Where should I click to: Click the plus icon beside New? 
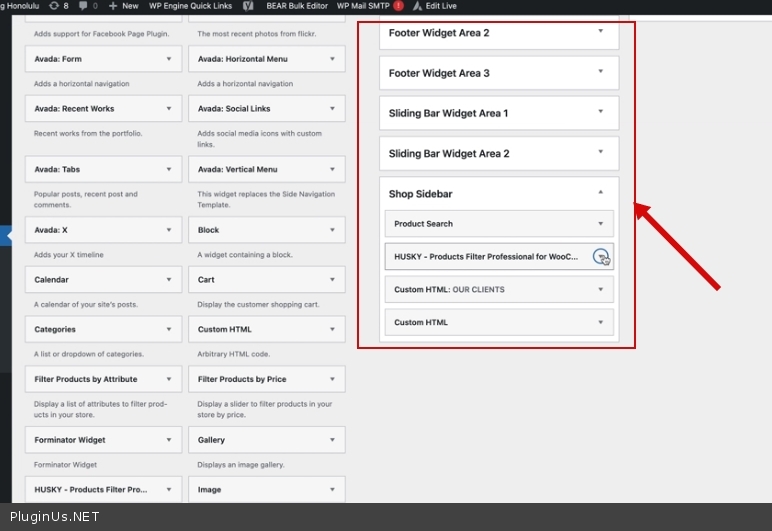(x=113, y=6)
